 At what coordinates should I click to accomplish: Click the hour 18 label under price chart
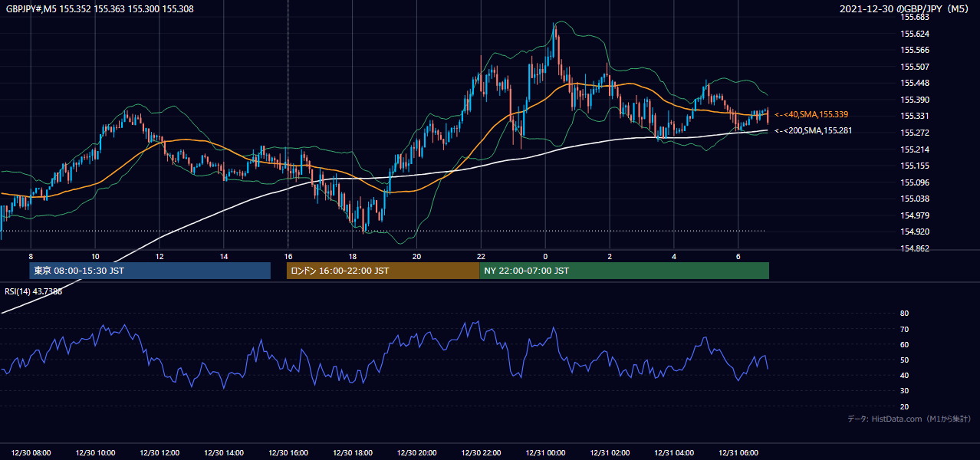pos(352,256)
